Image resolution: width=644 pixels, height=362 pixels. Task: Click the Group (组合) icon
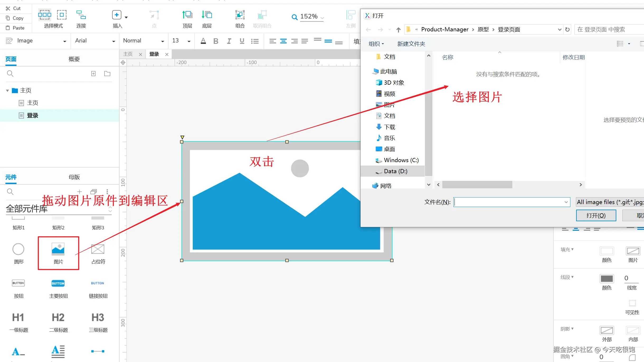(x=240, y=15)
